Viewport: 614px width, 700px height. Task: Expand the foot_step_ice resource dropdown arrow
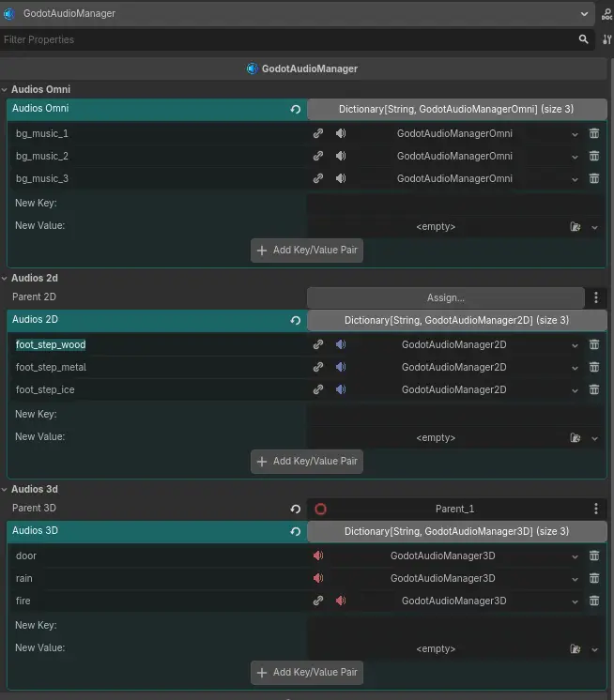[575, 390]
